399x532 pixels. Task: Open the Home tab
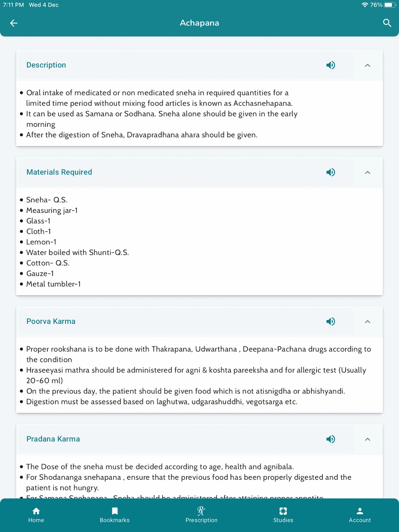(36, 515)
